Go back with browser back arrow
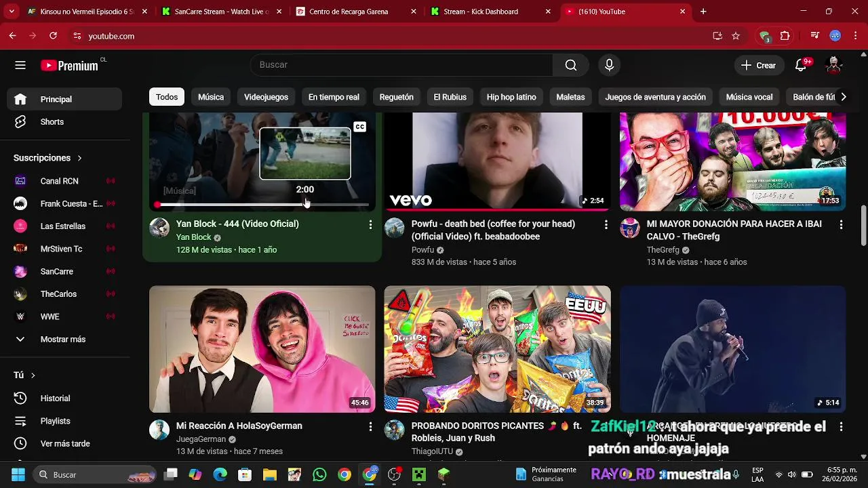Screen dimensions: 868x488 12,36
